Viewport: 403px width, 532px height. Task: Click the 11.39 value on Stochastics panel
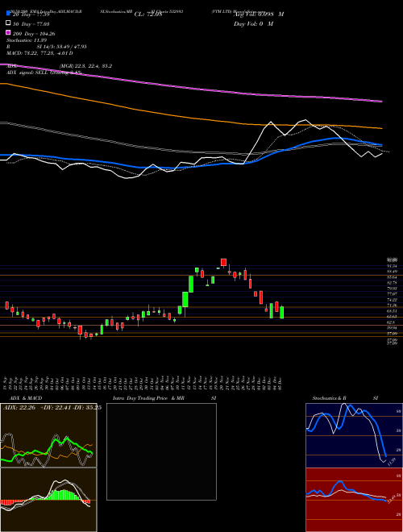(392, 462)
